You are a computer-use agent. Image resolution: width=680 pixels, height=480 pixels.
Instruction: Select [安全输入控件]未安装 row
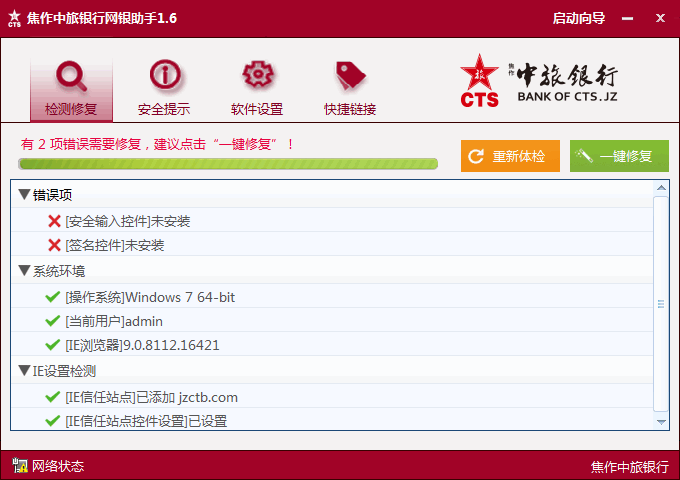[x=332, y=221]
